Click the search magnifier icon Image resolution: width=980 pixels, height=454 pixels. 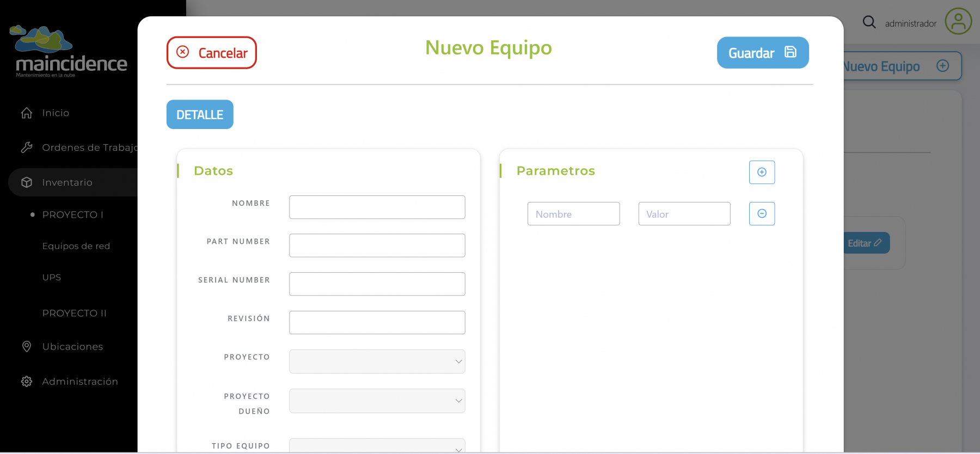click(x=869, y=22)
